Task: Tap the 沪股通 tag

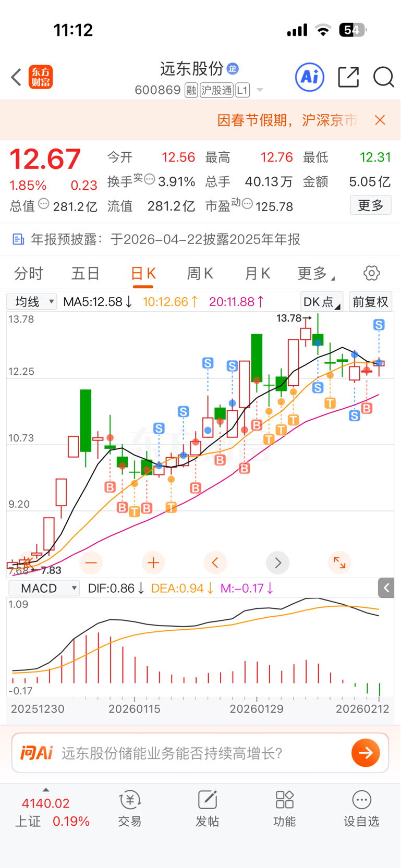Action: click(x=216, y=90)
